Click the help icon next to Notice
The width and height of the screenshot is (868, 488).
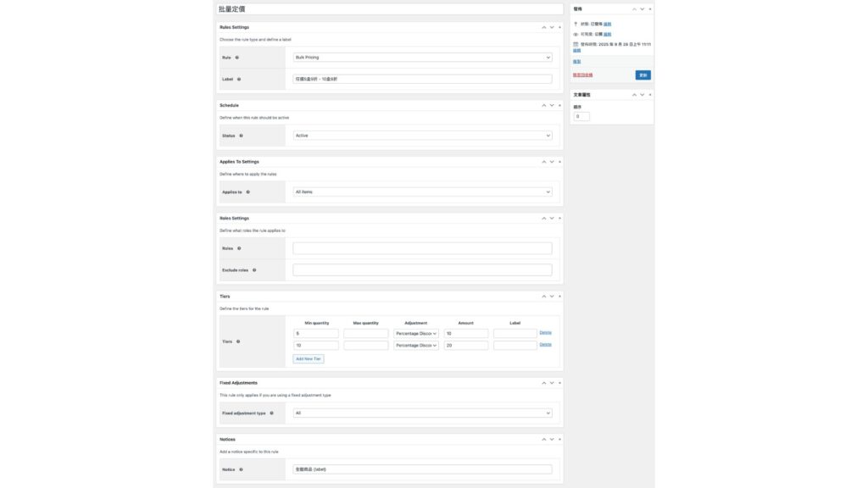242,469
